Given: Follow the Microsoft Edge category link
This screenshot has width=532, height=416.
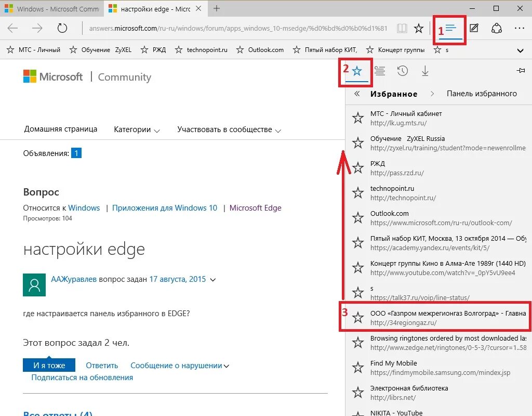Looking at the screenshot, I should pyautogui.click(x=256, y=208).
